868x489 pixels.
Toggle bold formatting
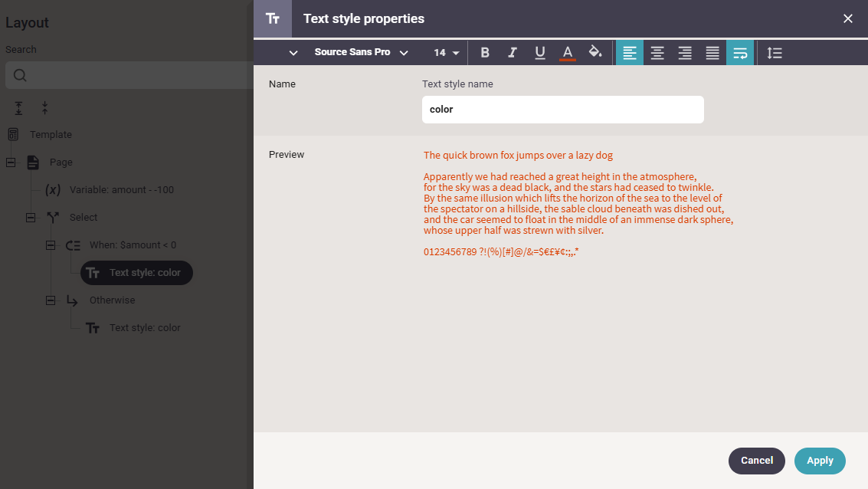point(485,53)
